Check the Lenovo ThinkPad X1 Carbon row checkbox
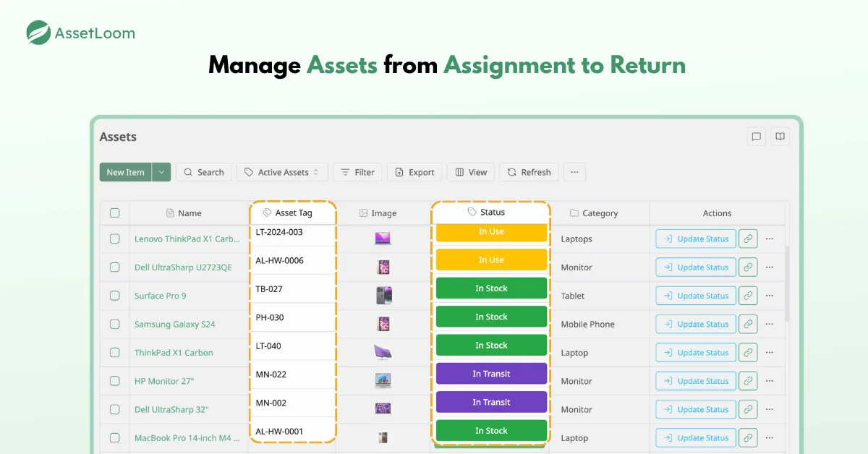 114,239
